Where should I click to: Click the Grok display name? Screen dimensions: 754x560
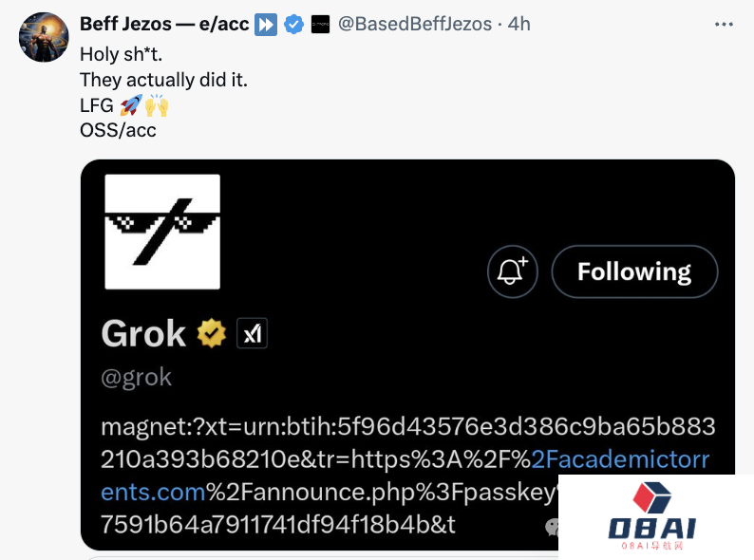tap(143, 333)
